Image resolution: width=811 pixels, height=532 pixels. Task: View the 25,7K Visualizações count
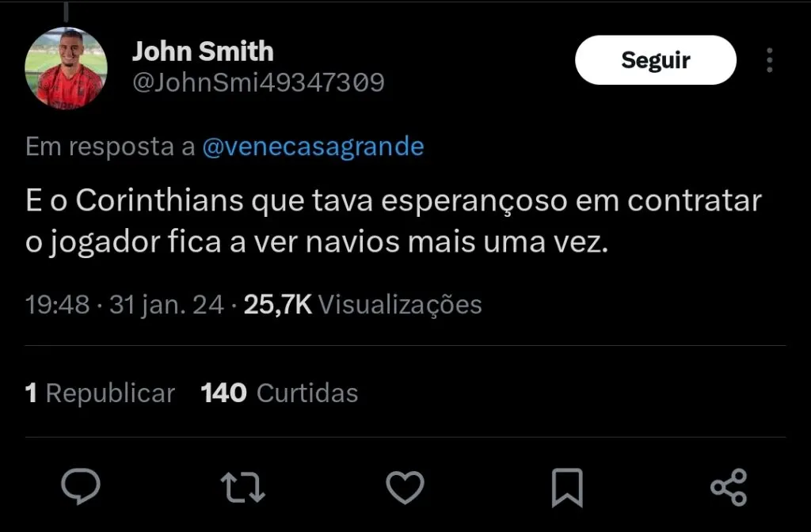pos(363,305)
